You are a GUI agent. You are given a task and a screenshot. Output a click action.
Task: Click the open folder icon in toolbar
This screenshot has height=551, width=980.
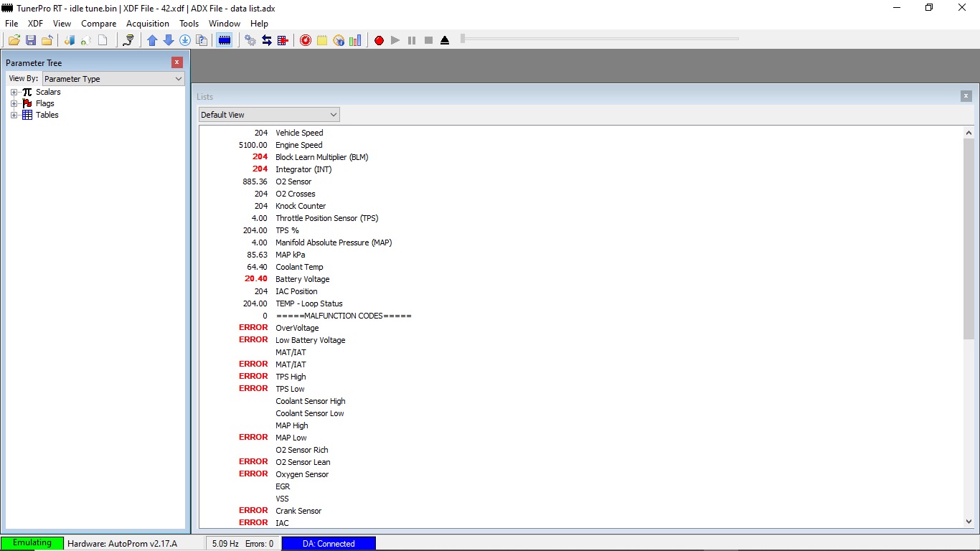click(14, 40)
